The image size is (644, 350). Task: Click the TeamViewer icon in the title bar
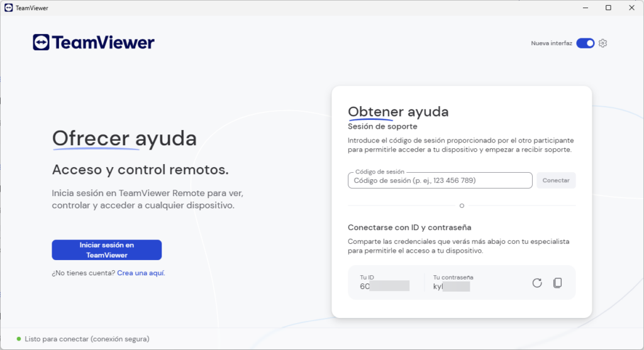point(8,8)
